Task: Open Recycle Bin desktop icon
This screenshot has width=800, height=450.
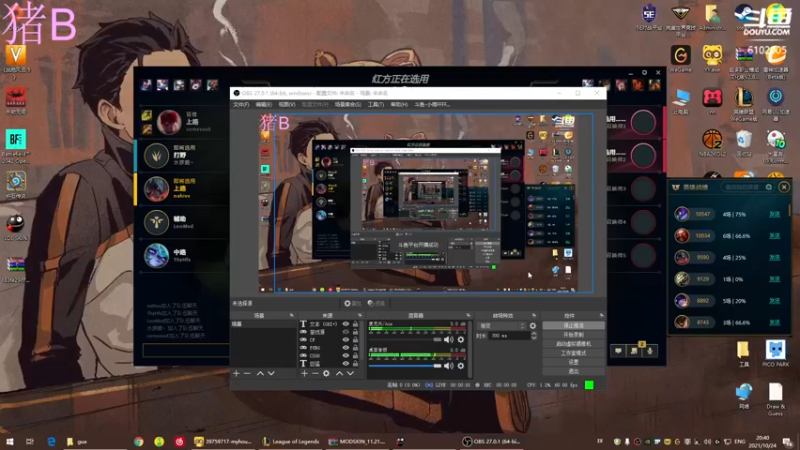Action: point(744,142)
